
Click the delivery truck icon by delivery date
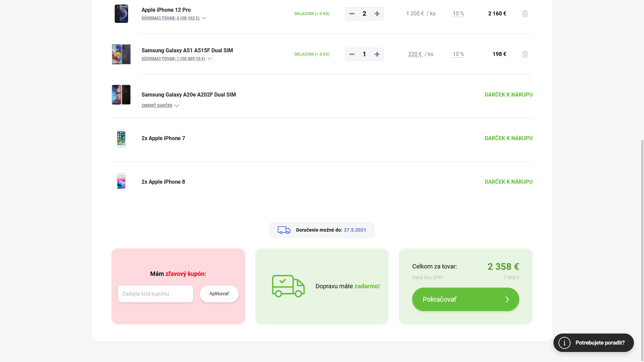point(284,230)
